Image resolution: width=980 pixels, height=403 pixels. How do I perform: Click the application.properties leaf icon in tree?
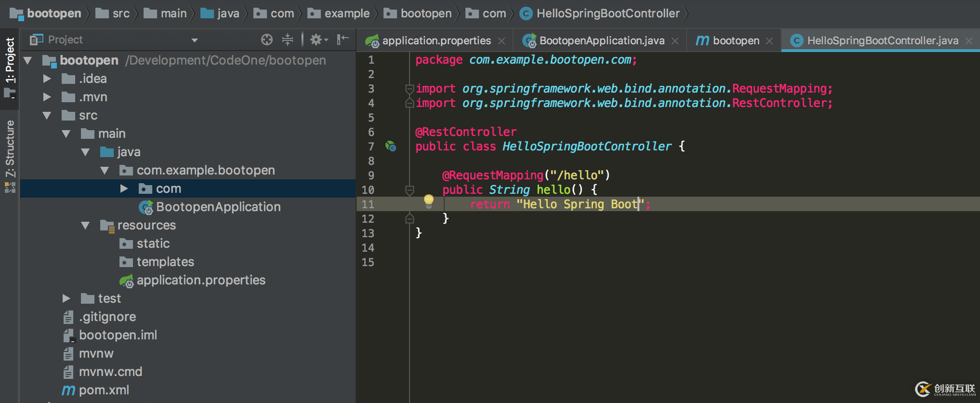tap(127, 281)
